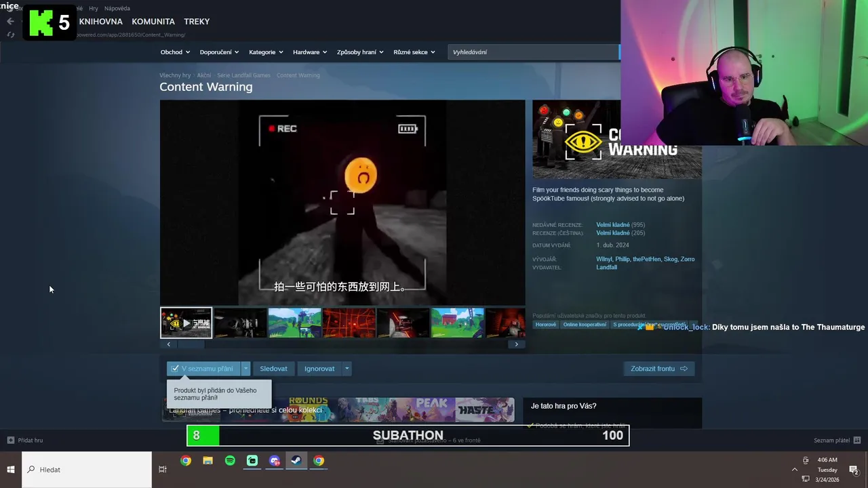Expand the Způsoby hraní menu

coord(360,52)
